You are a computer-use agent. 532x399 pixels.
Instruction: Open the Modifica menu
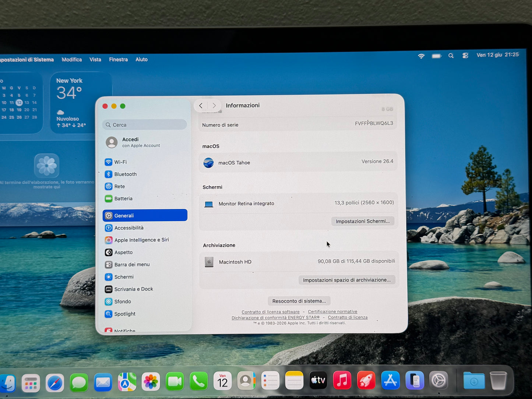(x=72, y=60)
